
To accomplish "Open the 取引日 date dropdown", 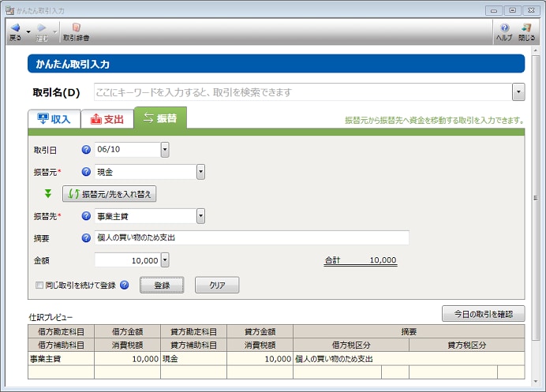I will pyautogui.click(x=165, y=149).
